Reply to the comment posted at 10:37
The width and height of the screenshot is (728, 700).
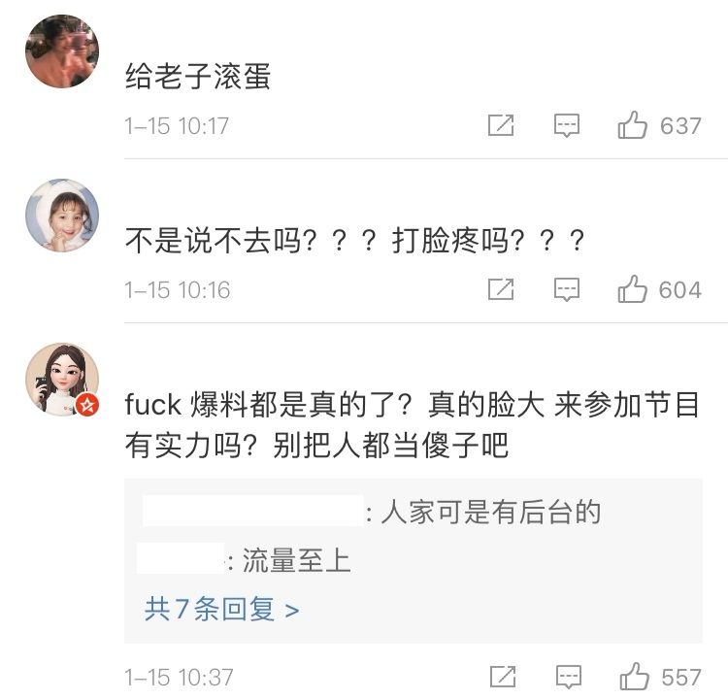click(567, 676)
